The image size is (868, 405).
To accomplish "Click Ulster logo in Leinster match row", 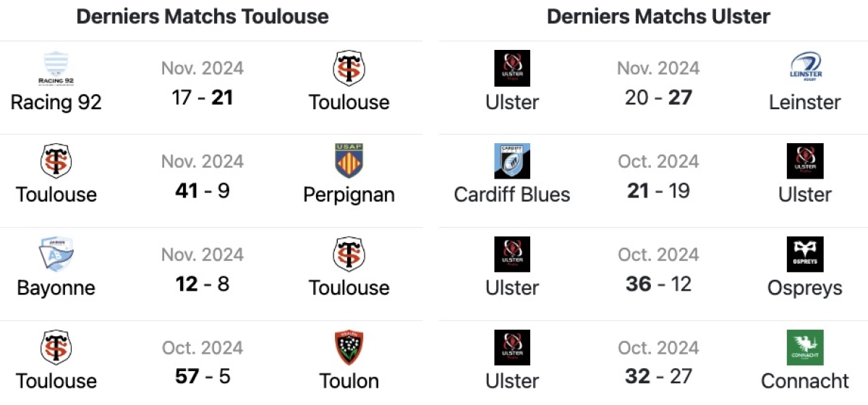I will coord(512,68).
